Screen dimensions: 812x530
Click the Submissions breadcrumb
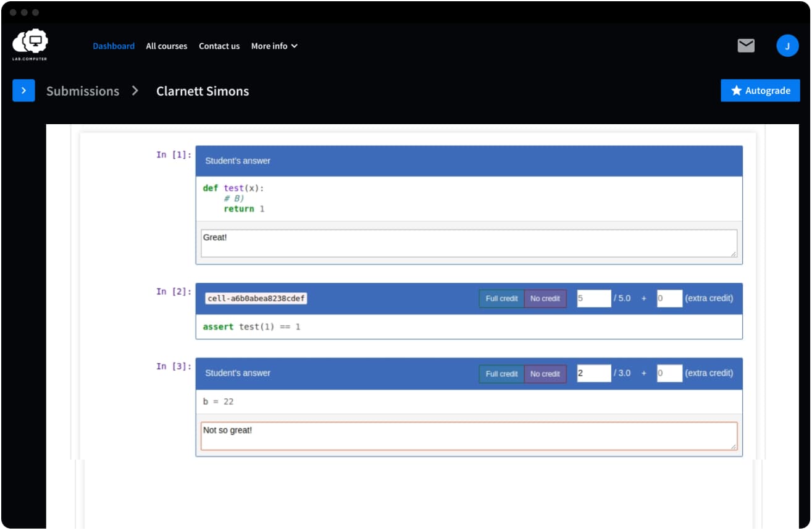pyautogui.click(x=83, y=91)
